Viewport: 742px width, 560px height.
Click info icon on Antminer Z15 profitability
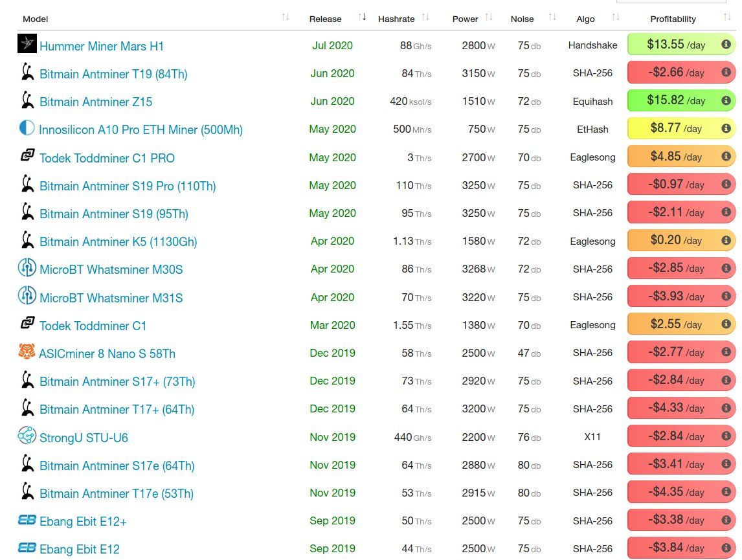726,101
